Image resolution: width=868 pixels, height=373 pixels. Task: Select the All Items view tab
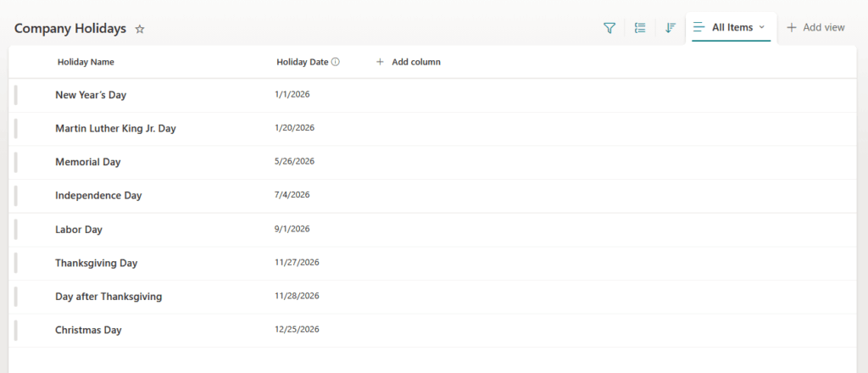pyautogui.click(x=732, y=28)
